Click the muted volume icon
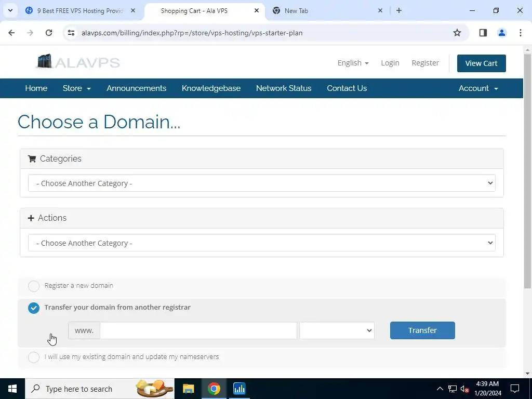 tap(465, 389)
